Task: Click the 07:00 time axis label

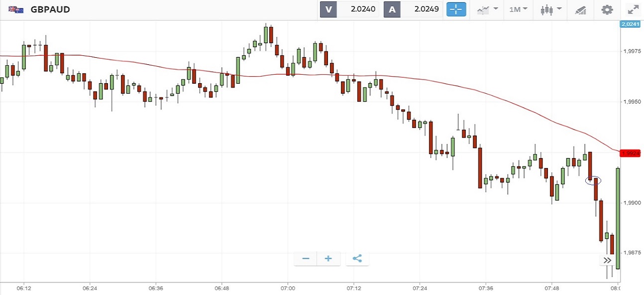Action: tap(288, 289)
